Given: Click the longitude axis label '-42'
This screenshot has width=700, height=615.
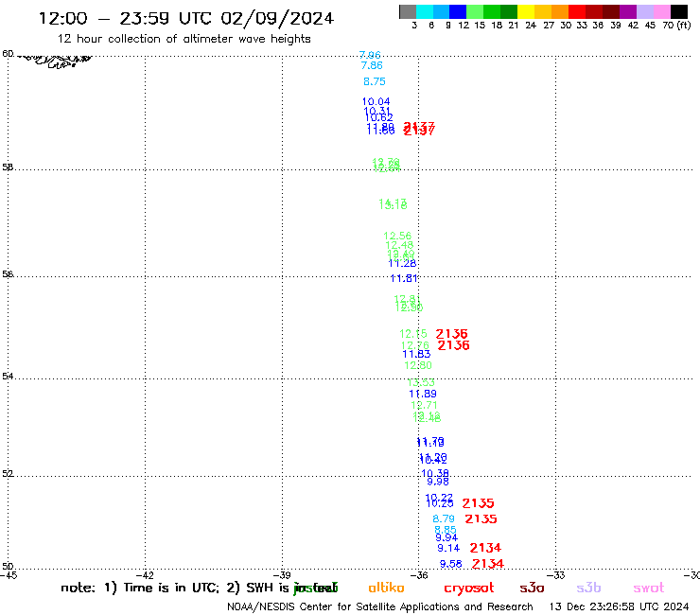Looking at the screenshot, I should tap(145, 575).
